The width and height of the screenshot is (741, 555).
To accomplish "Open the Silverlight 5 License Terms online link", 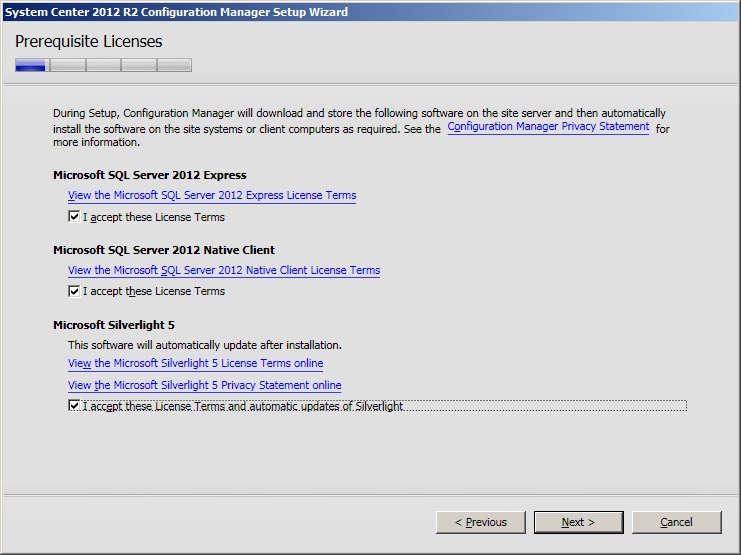I will pos(195,363).
